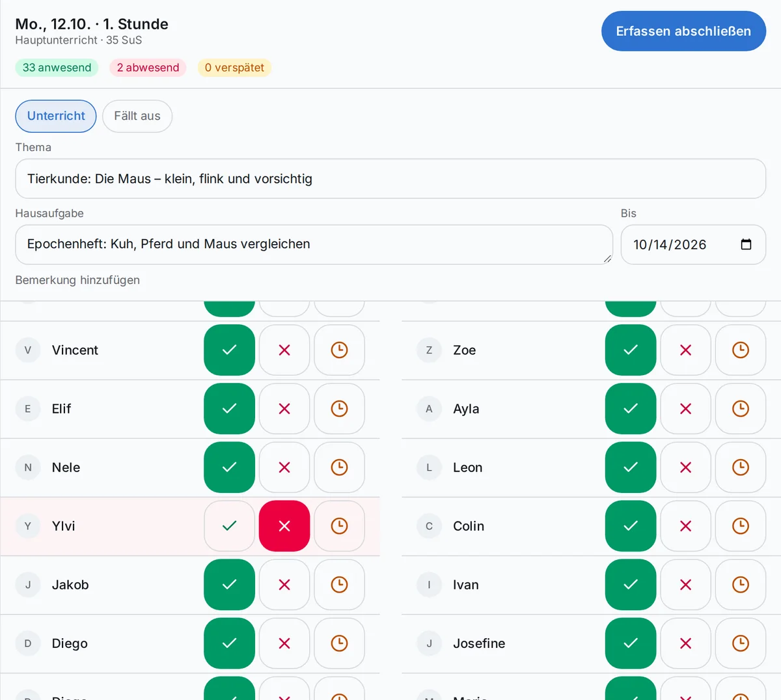Image resolution: width=781 pixels, height=700 pixels.
Task: Set Elif to absent
Action: click(x=284, y=409)
